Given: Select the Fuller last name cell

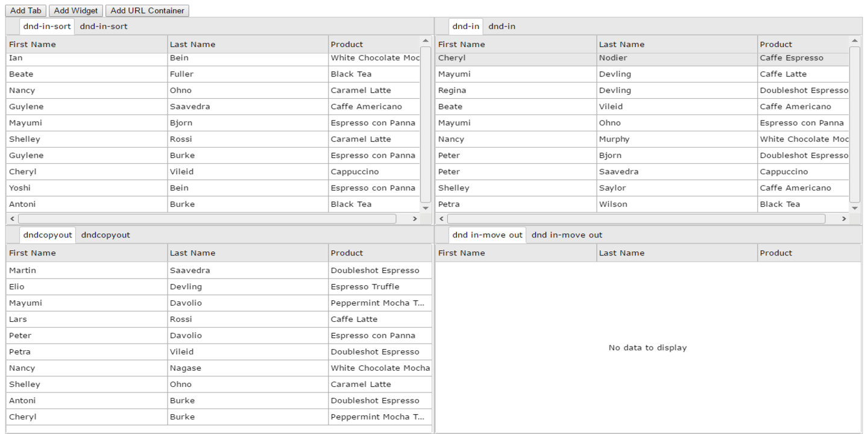Looking at the screenshot, I should (248, 74).
